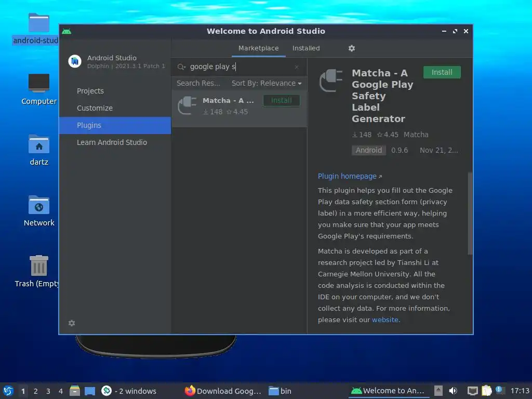Select the Network desktop icon

click(x=38, y=205)
